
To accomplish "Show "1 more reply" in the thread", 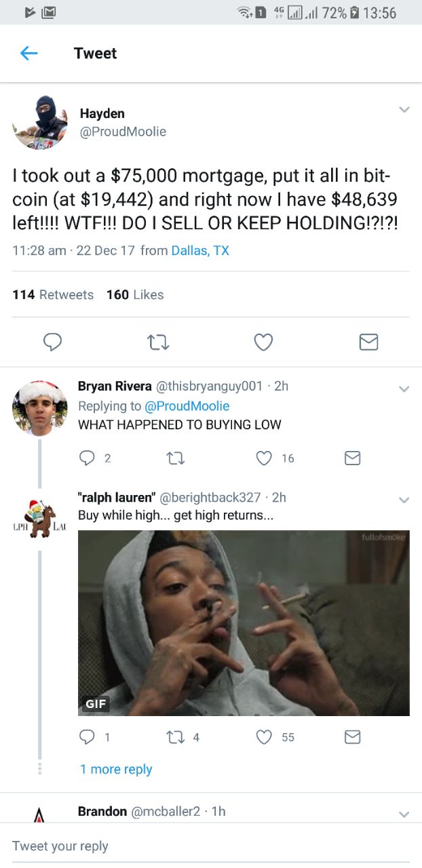I will (x=116, y=769).
